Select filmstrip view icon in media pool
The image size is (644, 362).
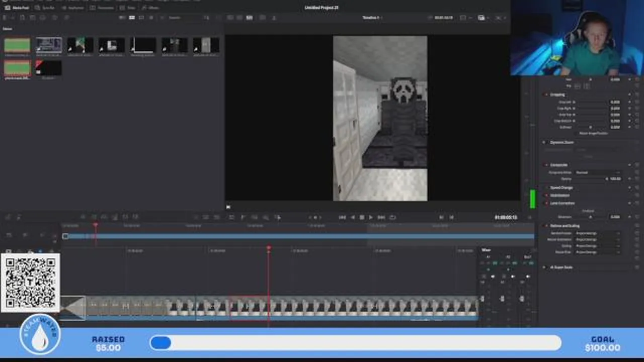pos(141,18)
